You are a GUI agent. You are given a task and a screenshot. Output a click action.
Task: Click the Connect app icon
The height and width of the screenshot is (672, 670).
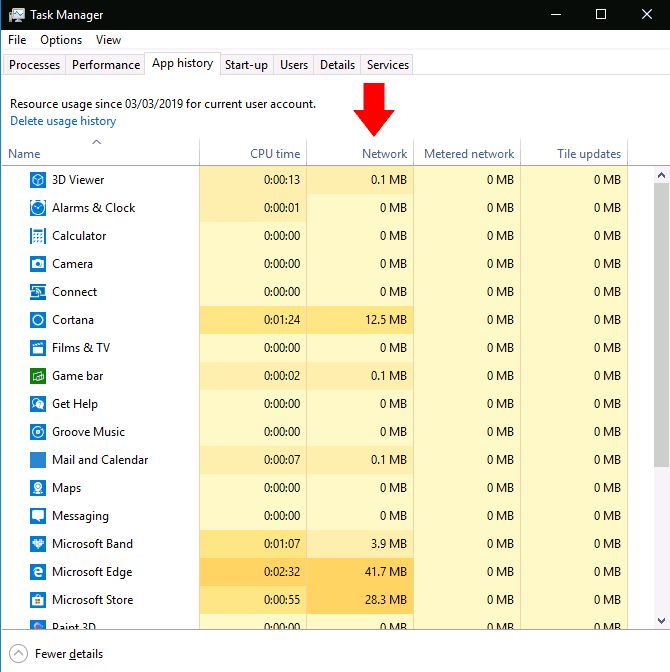click(x=38, y=292)
